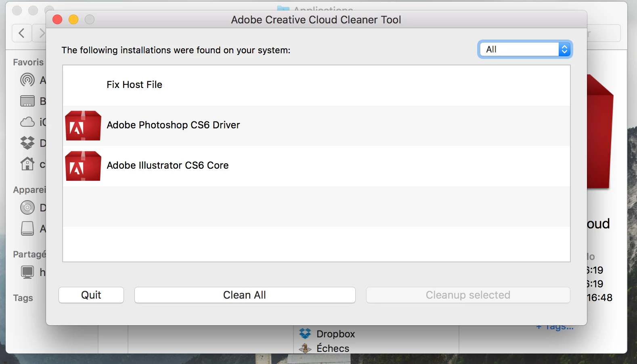Click the large Adobe box preview in Finder
The width and height of the screenshot is (637, 364).
[600, 132]
